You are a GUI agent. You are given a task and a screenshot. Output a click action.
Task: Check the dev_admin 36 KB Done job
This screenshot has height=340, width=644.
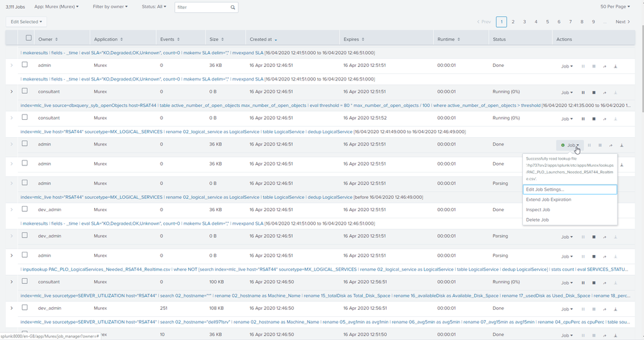coord(24,209)
